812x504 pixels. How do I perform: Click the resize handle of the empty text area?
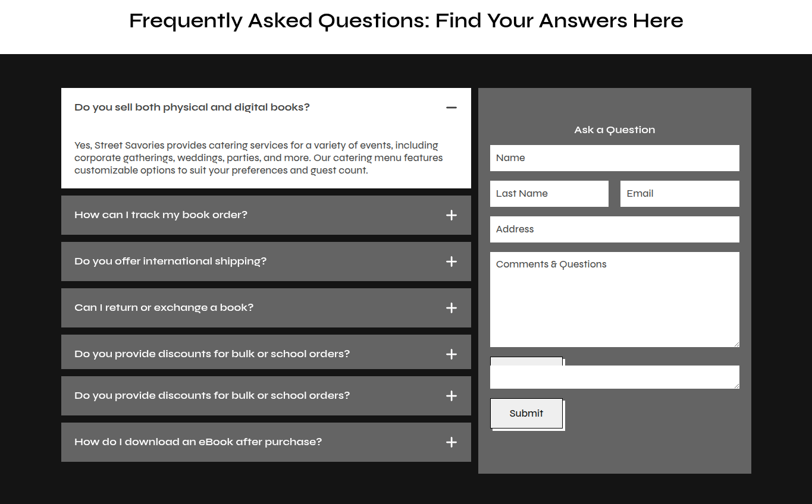736,386
